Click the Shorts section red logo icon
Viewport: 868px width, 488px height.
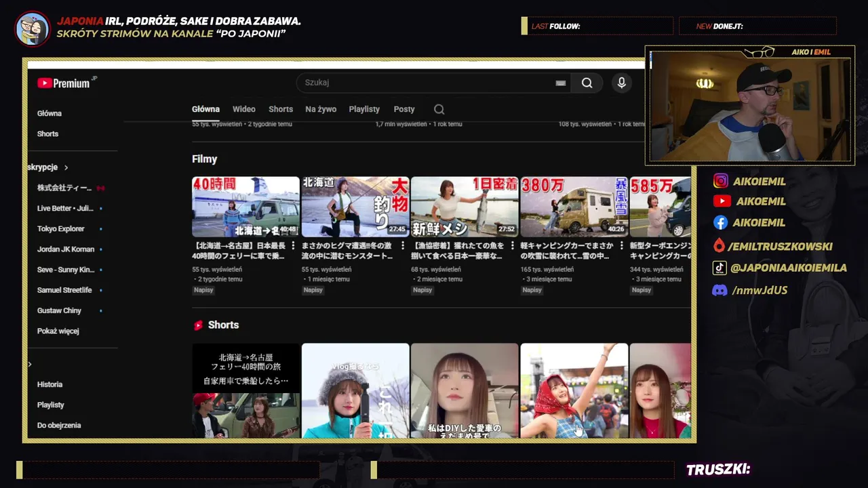click(x=198, y=325)
